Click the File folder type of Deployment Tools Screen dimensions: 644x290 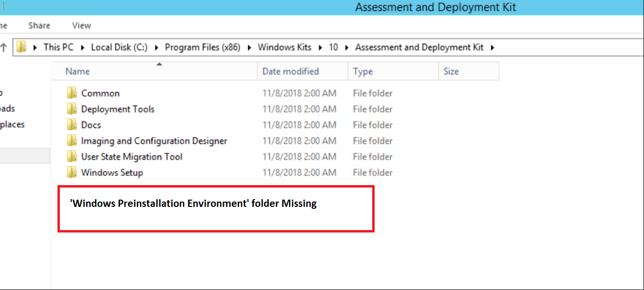click(373, 109)
